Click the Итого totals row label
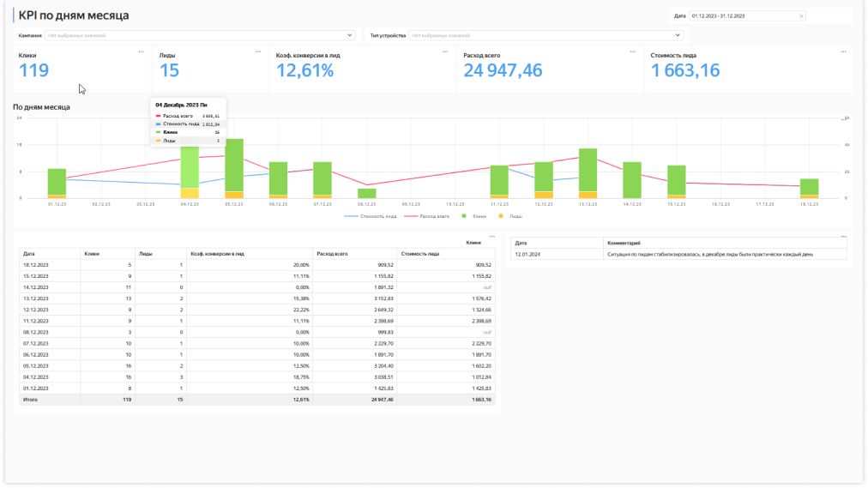The width and height of the screenshot is (868, 488). pos(30,400)
